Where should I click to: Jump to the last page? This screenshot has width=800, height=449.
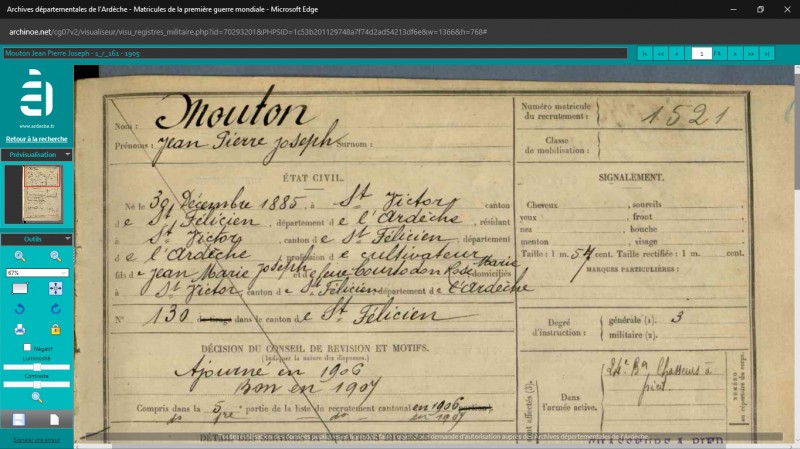(x=766, y=54)
